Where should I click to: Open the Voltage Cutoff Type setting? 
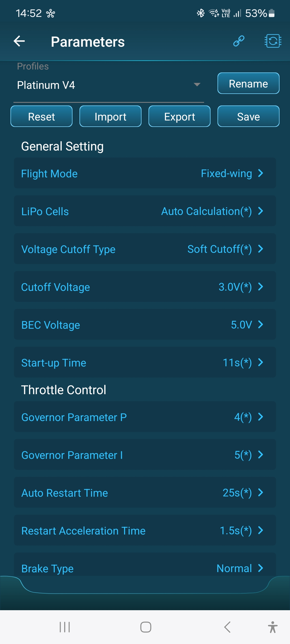coord(145,249)
